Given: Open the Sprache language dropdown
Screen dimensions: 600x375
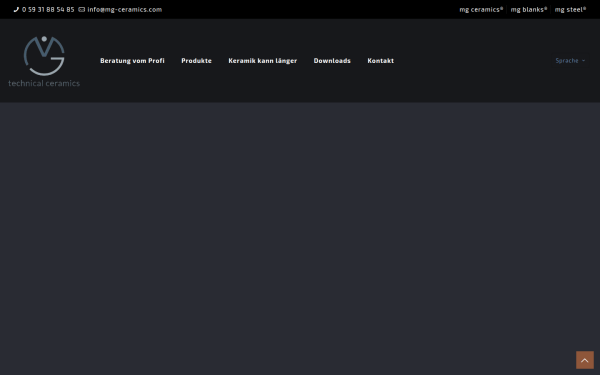Looking at the screenshot, I should coord(570,60).
